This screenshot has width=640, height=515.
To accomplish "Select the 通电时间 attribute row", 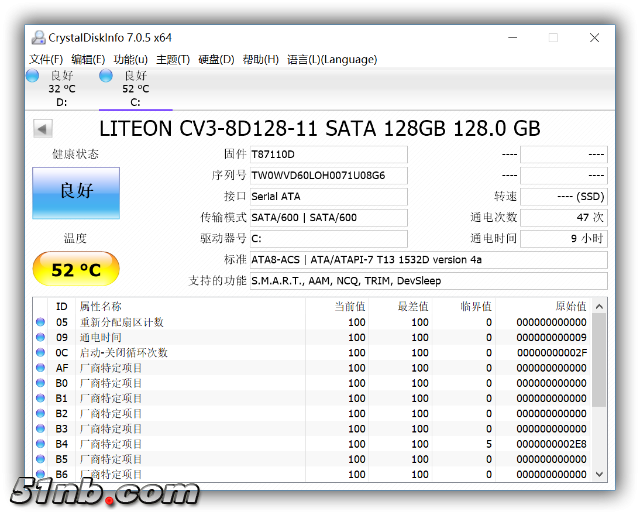I will [x=300, y=337].
